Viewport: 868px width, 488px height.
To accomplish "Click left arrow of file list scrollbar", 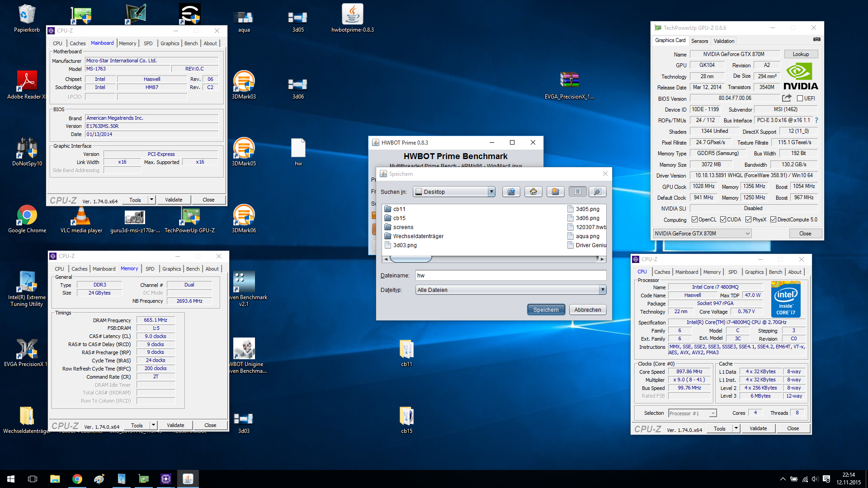I will (385, 259).
